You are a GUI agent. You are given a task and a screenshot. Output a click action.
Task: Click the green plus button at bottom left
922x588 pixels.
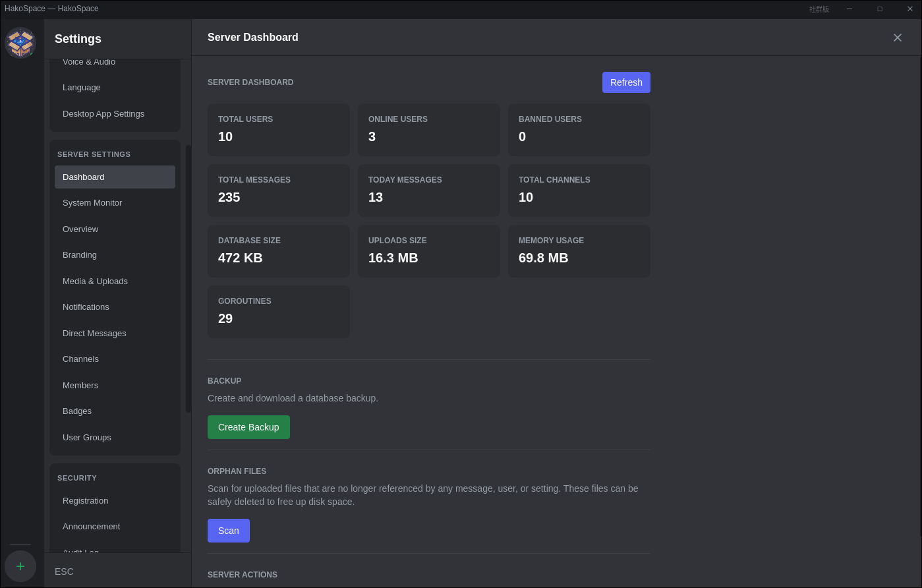20,566
